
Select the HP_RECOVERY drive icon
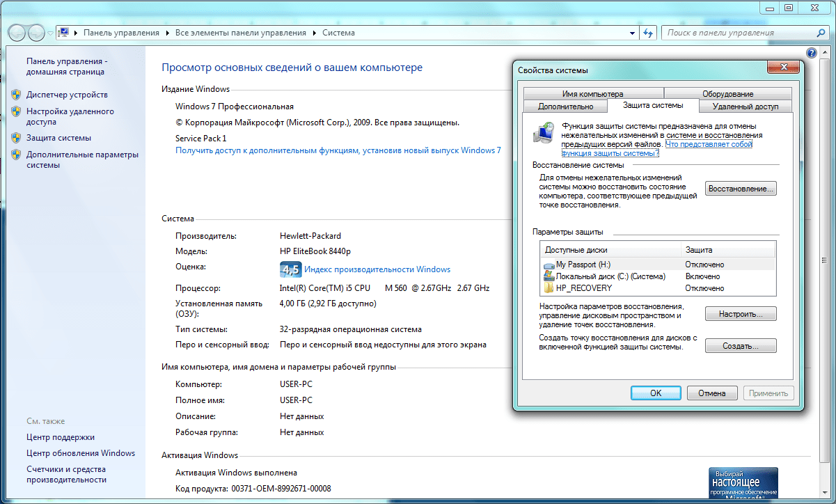[x=549, y=288]
